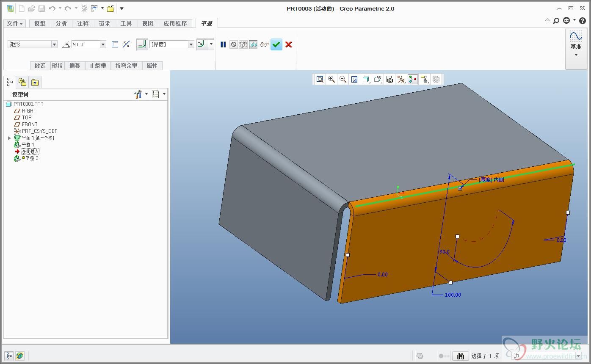
Task: Switch to the 工具 ribbon tab
Action: 126,23
